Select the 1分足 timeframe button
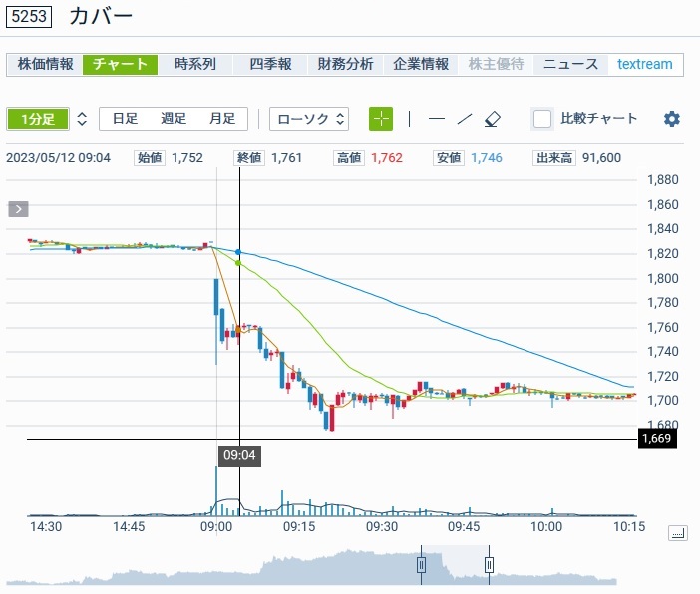Image resolution: width=700 pixels, height=594 pixels. (38, 118)
